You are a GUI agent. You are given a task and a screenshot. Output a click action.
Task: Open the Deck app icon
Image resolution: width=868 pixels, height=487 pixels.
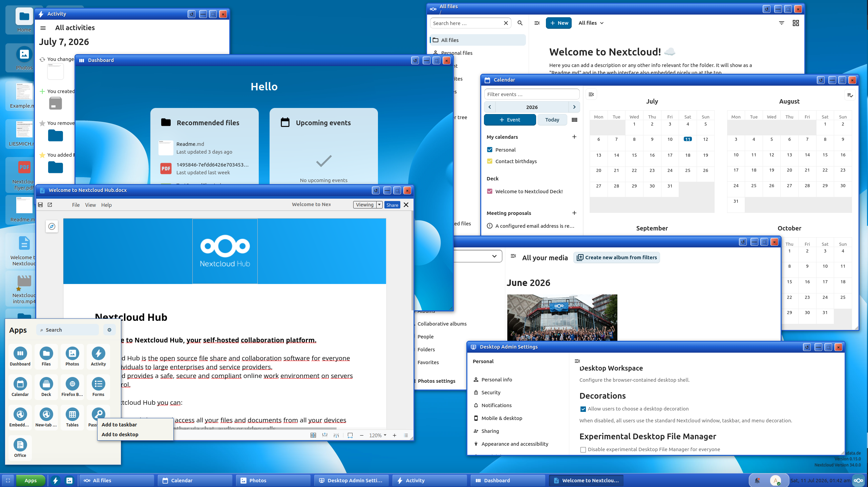point(46,387)
